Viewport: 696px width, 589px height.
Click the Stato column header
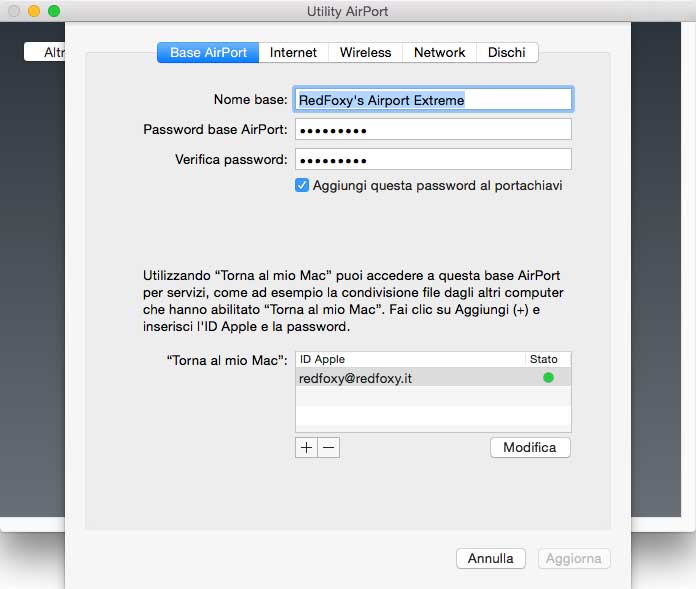click(x=548, y=359)
